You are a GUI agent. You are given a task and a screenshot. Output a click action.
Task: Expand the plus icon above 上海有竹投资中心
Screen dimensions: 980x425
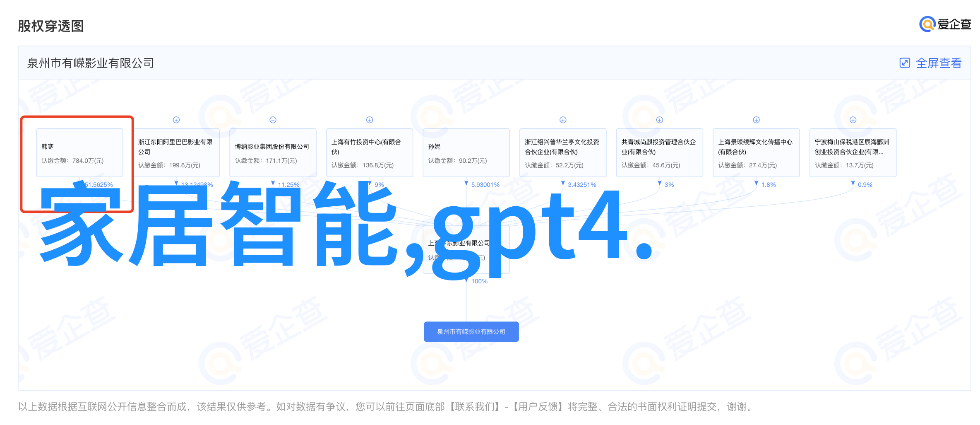coord(370,120)
